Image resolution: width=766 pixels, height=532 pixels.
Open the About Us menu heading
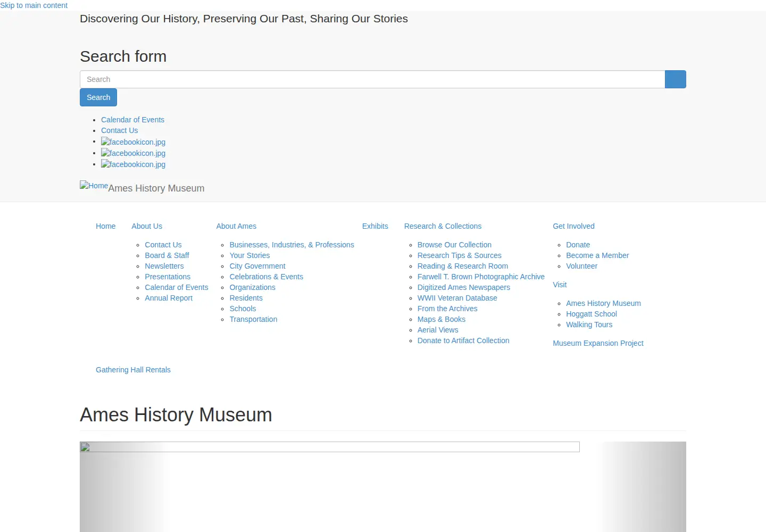[147, 226]
